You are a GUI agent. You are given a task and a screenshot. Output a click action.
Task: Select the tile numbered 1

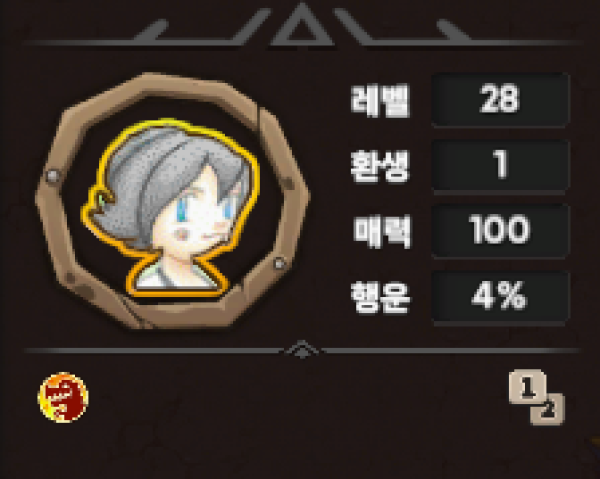pyautogui.click(x=527, y=386)
